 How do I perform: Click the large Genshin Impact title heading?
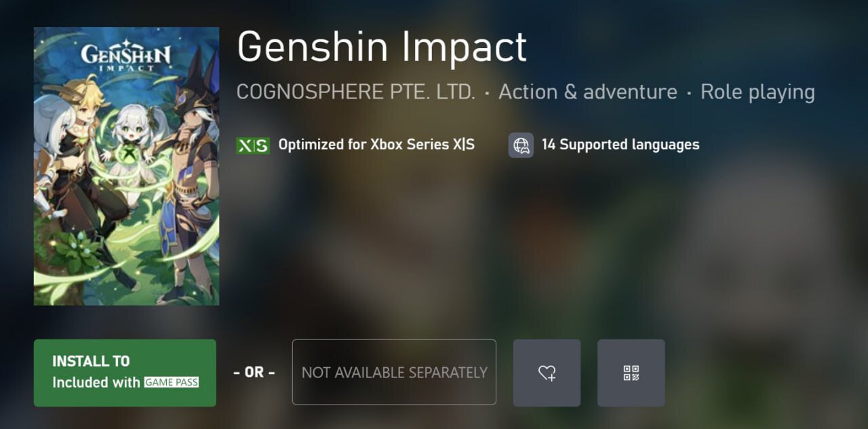(382, 48)
